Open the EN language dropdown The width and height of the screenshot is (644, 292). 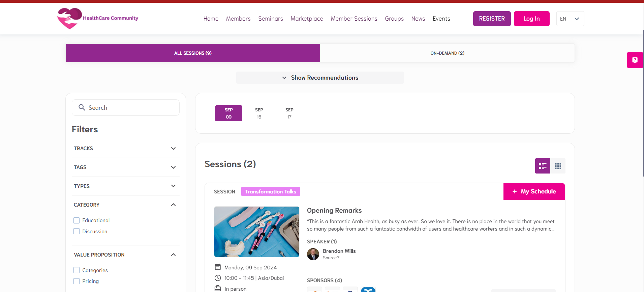coord(570,19)
